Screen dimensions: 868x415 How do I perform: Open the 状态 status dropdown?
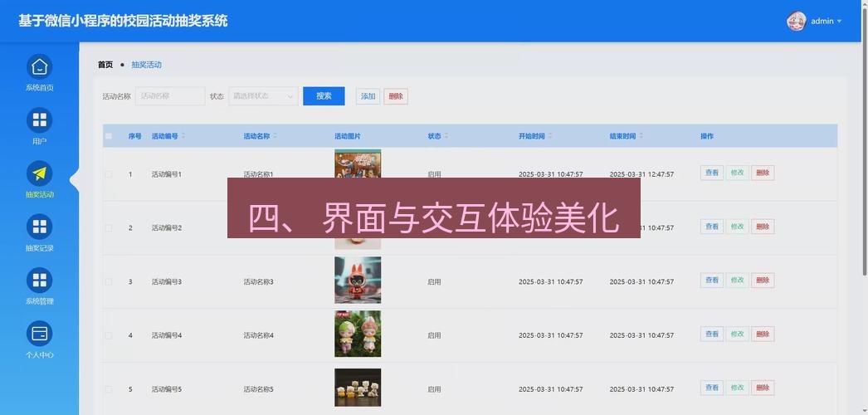coord(264,96)
